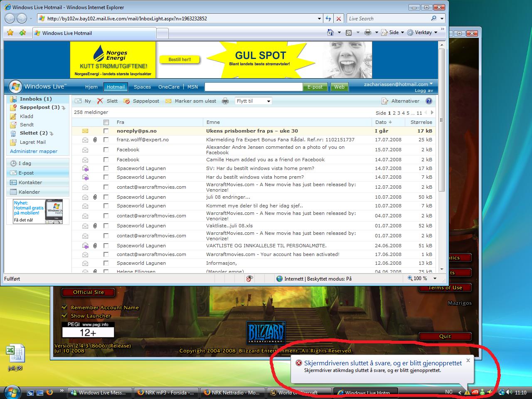Toggle the select-all messages checkbox
The height and width of the screenshot is (399, 532).
(106, 122)
